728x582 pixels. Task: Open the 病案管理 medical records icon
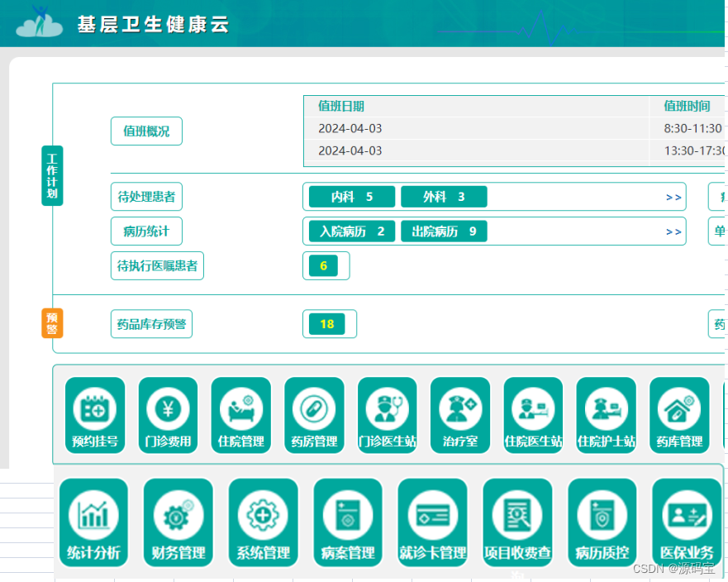tap(347, 523)
